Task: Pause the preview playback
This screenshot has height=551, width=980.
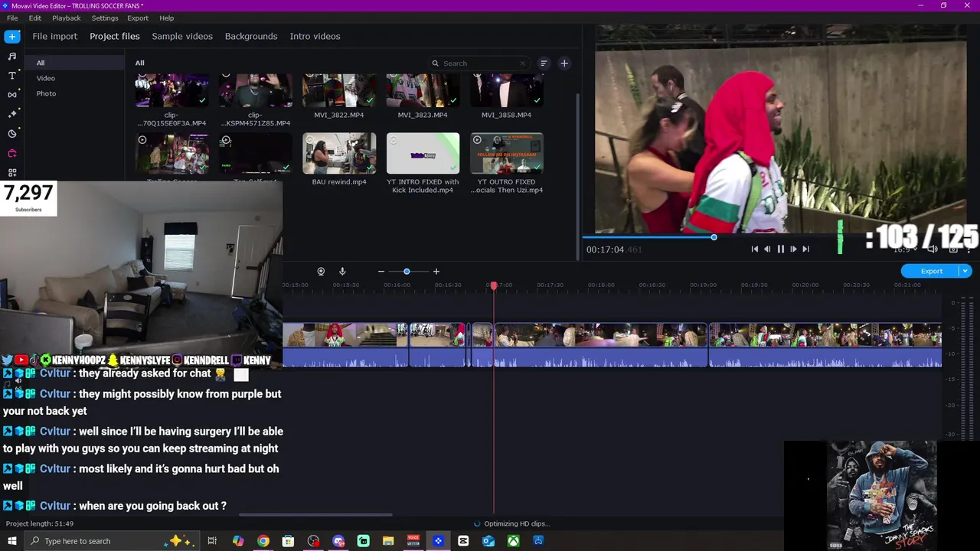Action: tap(780, 249)
